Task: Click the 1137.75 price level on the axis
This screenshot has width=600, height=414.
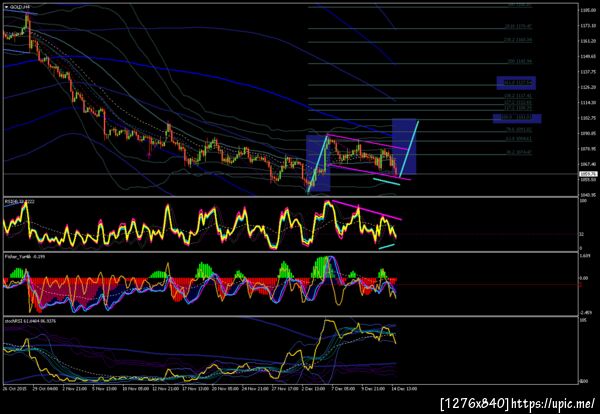Action: pos(587,72)
